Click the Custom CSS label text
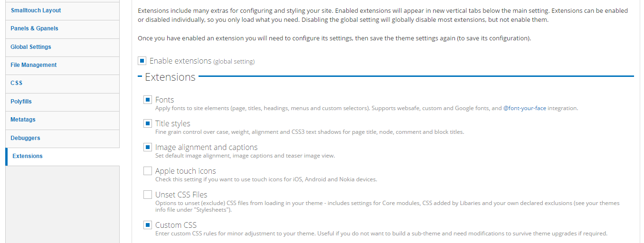Screen dimensions: 644x243 tap(176, 225)
